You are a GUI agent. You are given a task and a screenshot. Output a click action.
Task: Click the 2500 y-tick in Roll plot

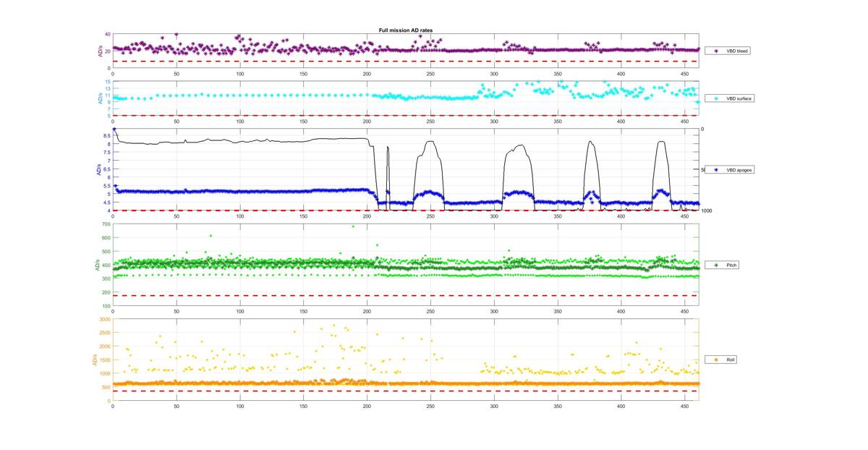pyautogui.click(x=105, y=333)
